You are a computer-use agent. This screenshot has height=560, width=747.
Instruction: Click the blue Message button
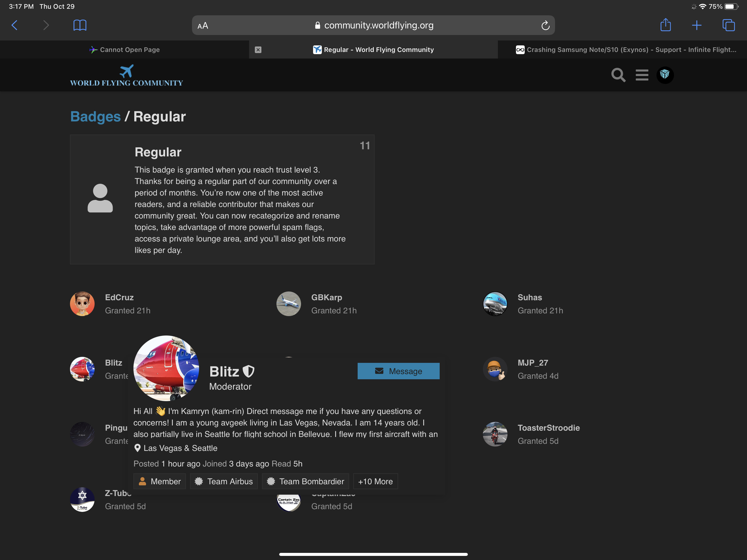(398, 371)
